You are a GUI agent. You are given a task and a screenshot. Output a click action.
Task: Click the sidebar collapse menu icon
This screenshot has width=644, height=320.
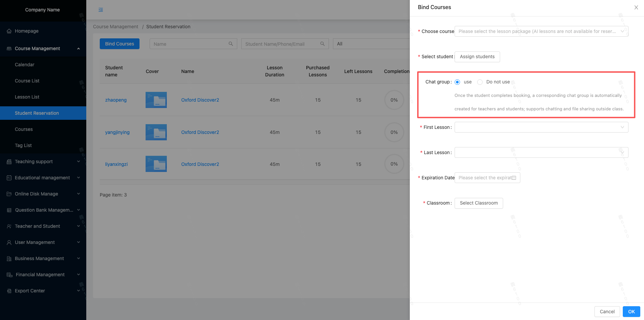(x=101, y=10)
